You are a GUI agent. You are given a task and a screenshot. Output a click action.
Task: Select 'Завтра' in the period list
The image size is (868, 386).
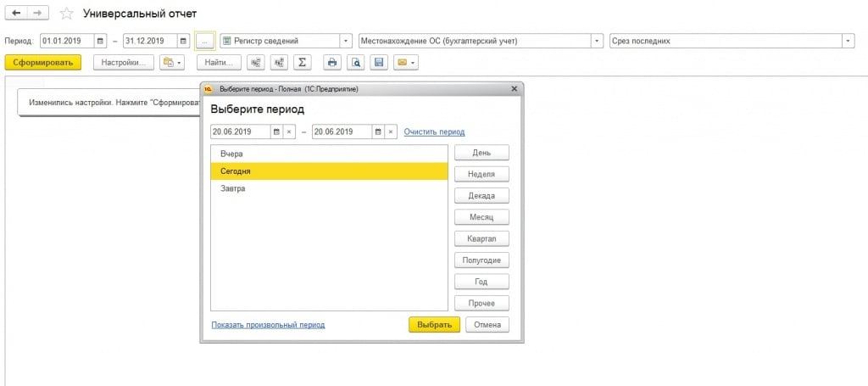232,188
